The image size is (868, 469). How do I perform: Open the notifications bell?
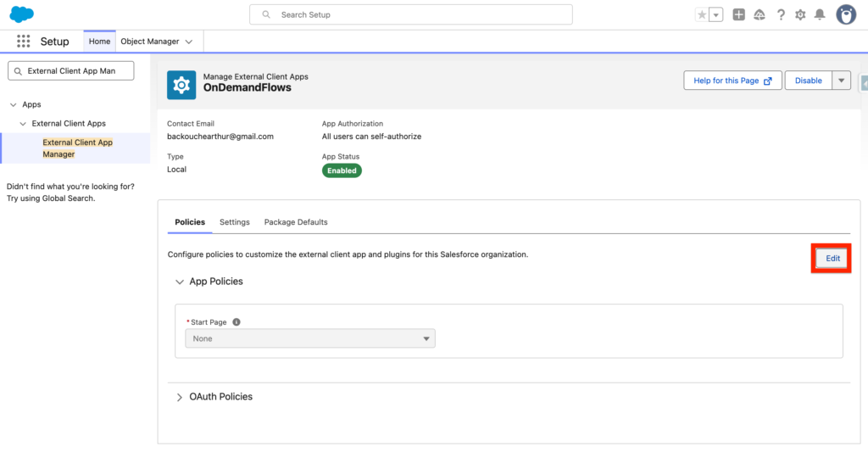point(820,14)
